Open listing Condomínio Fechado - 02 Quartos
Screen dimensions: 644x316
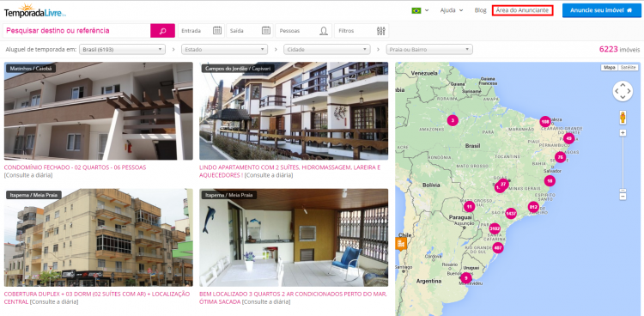click(x=75, y=167)
